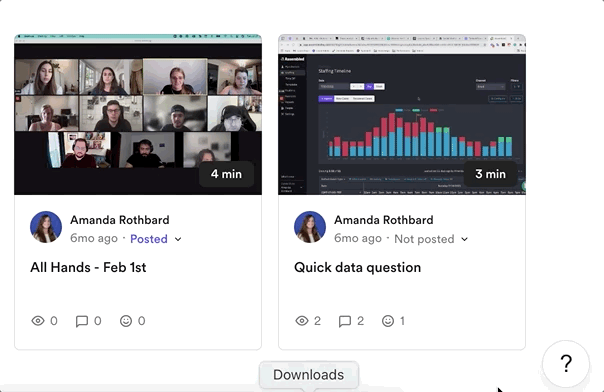Click Amanda Rothbard's avatar on Quick data question card
The height and width of the screenshot is (392, 604).
pos(310,227)
